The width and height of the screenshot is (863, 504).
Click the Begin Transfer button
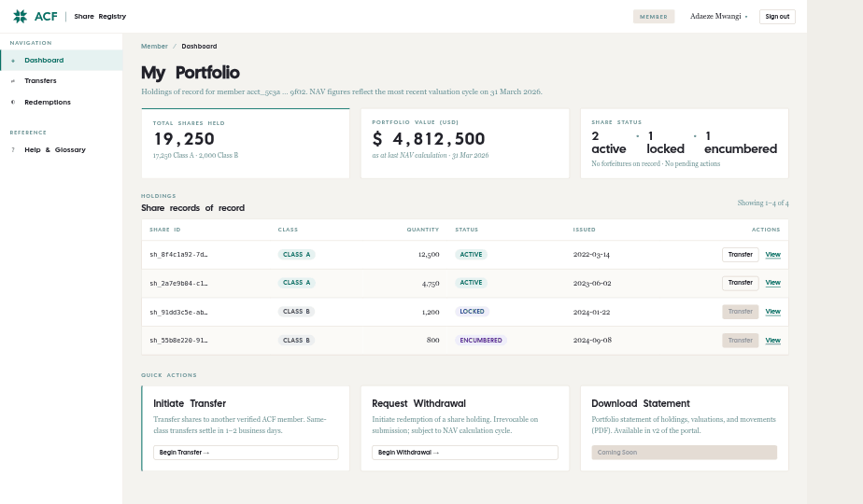pyautogui.click(x=246, y=453)
